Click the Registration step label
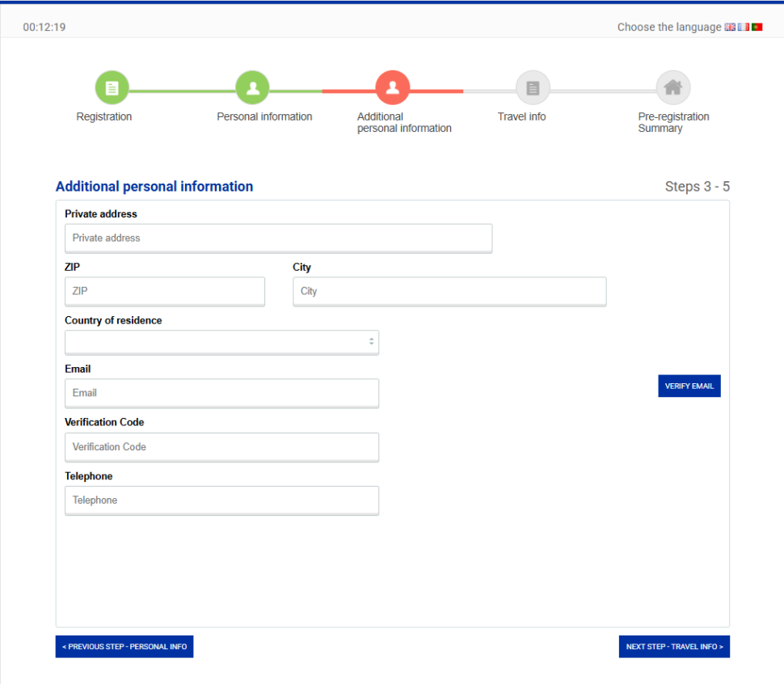 coord(104,117)
